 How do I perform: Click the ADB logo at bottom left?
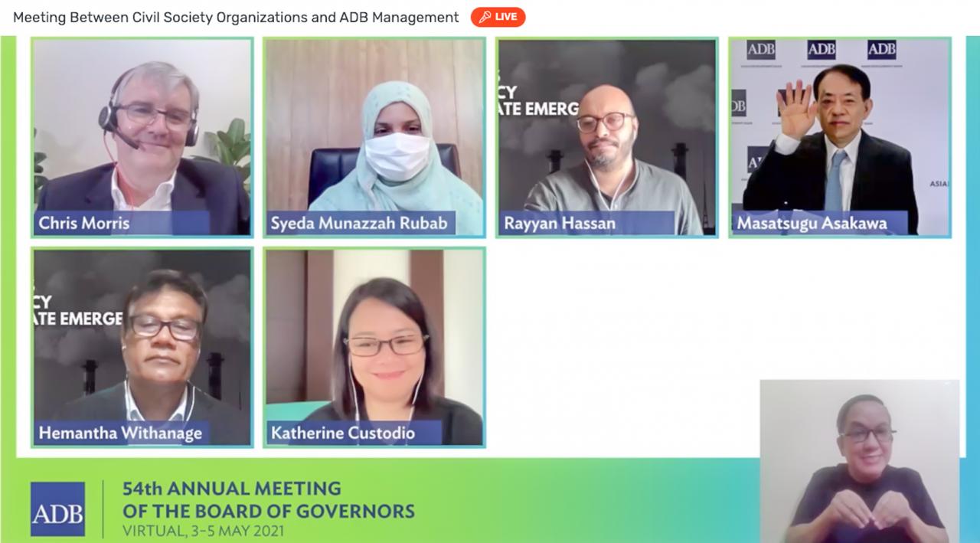[x=57, y=509]
